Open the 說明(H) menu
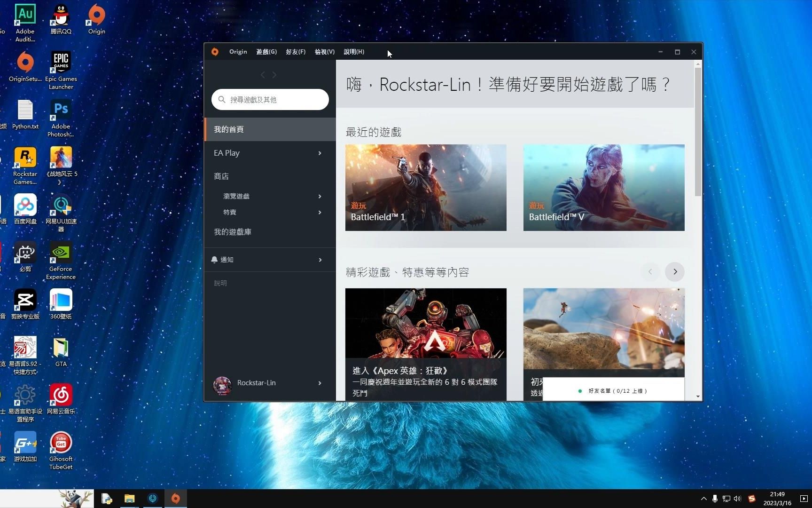The height and width of the screenshot is (508, 812). (354, 52)
